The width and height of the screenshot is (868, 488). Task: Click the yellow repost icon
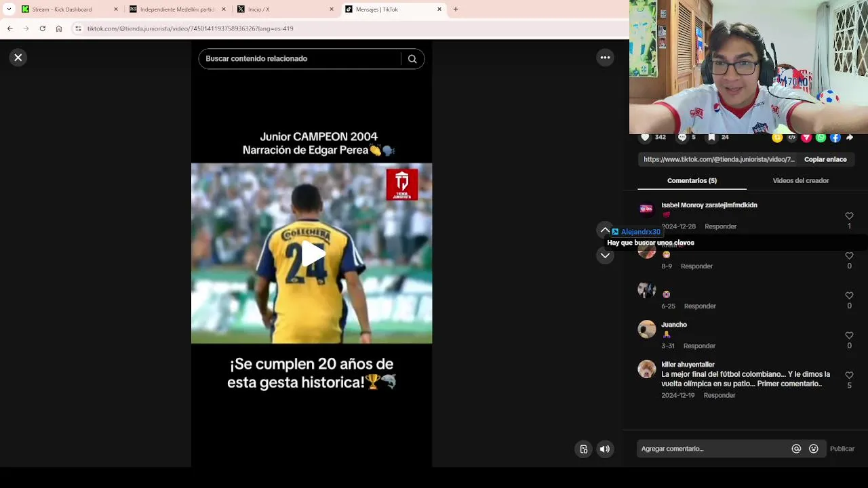(777, 138)
